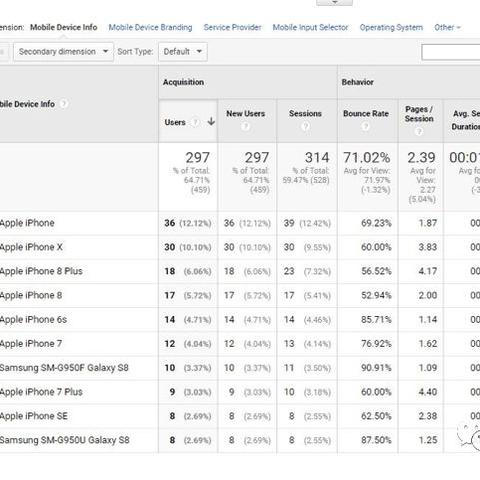The height and width of the screenshot is (480, 480).
Task: Click the table search input field
Action: pyautogui.click(x=451, y=52)
